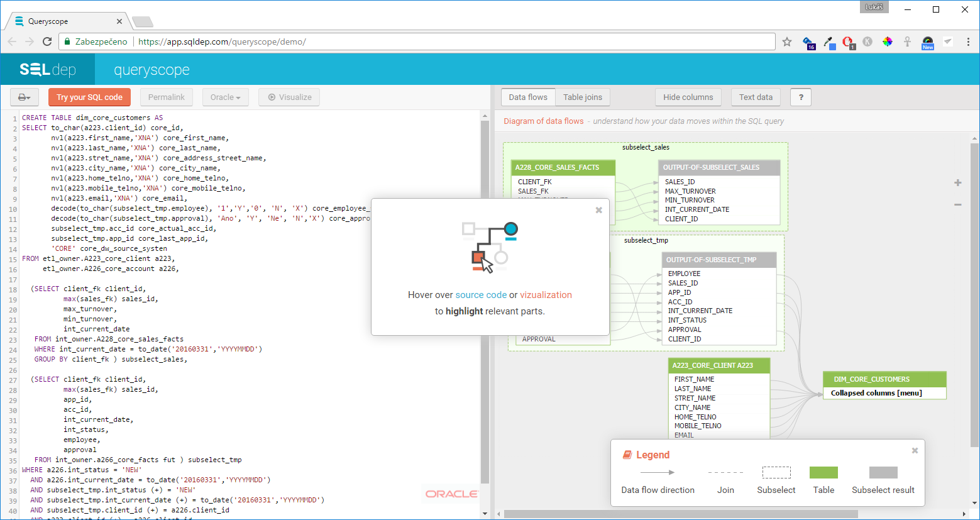The image size is (980, 520).
Task: Select the DIM_CORE_CUSTOMERS table header
Action: (x=884, y=379)
